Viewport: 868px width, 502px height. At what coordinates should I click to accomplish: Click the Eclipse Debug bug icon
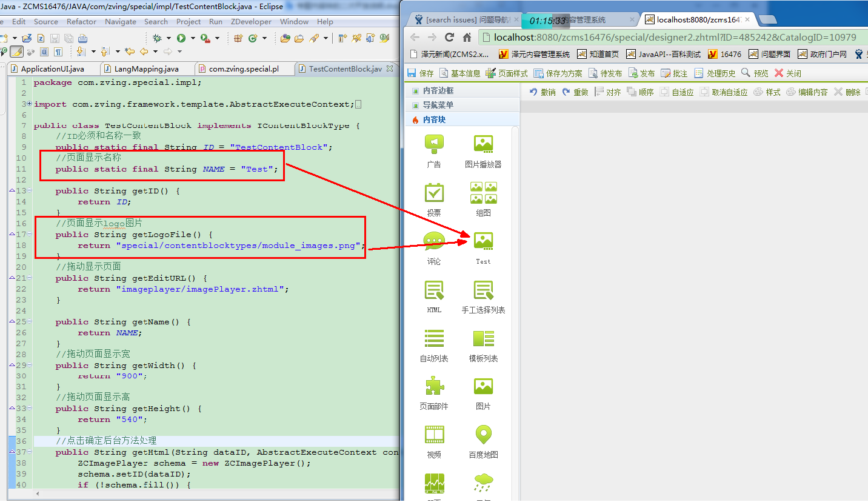(158, 38)
